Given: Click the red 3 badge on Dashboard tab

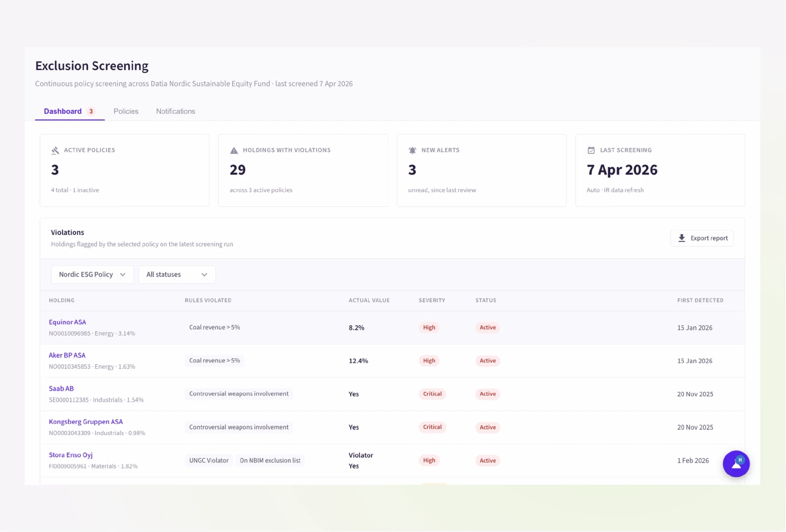Looking at the screenshot, I should point(91,112).
